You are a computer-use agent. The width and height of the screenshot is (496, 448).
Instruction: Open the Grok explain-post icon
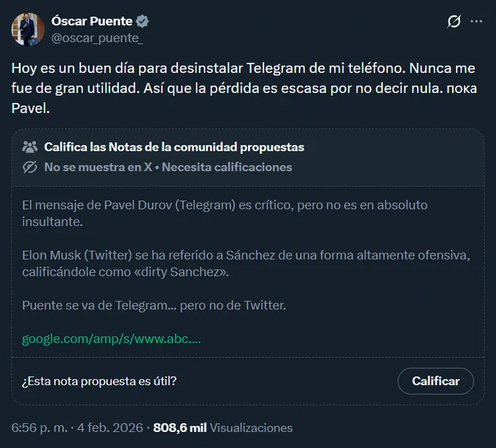coord(454,21)
